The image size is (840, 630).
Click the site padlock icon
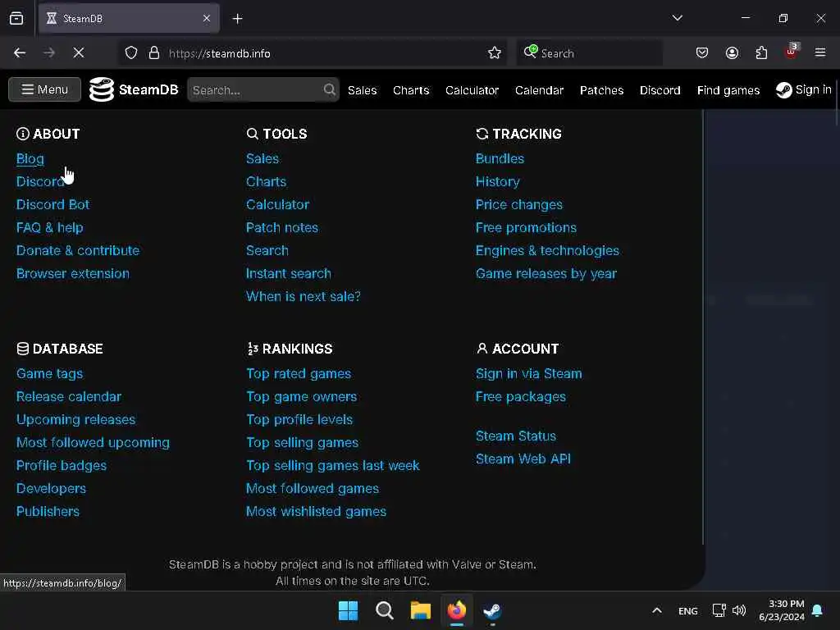pyautogui.click(x=154, y=53)
